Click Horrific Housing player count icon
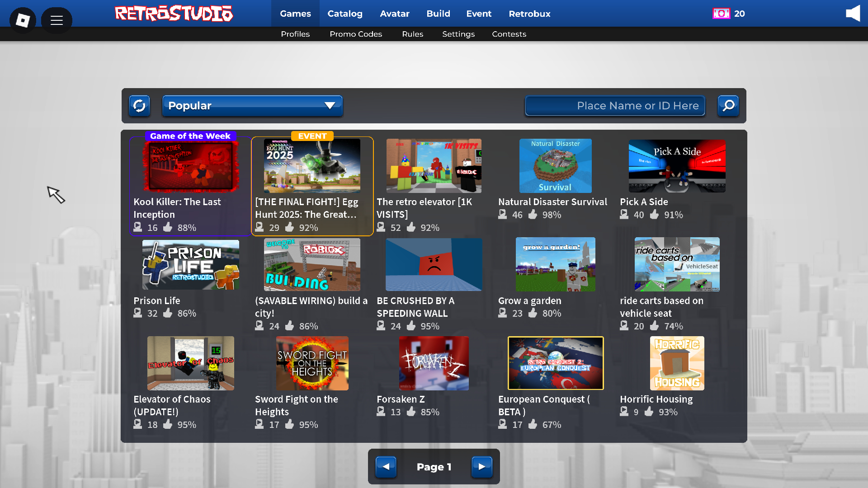The width and height of the screenshot is (868, 488). click(624, 411)
